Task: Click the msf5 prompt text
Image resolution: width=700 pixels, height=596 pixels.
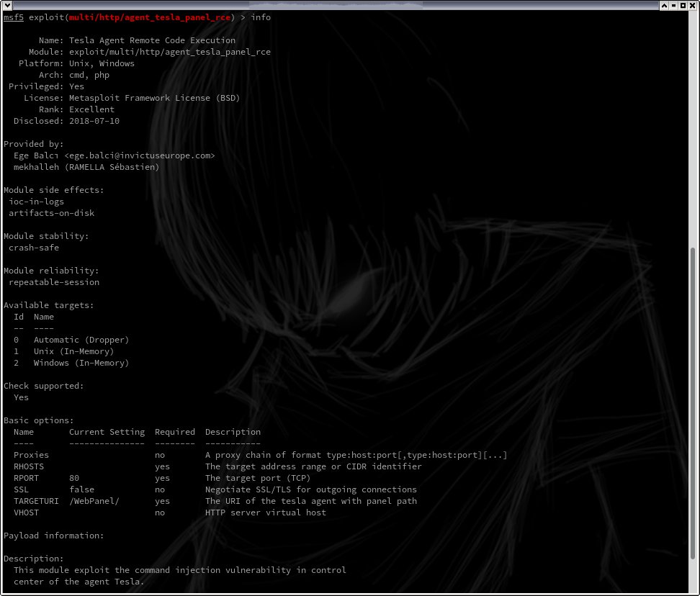Action: pos(14,17)
